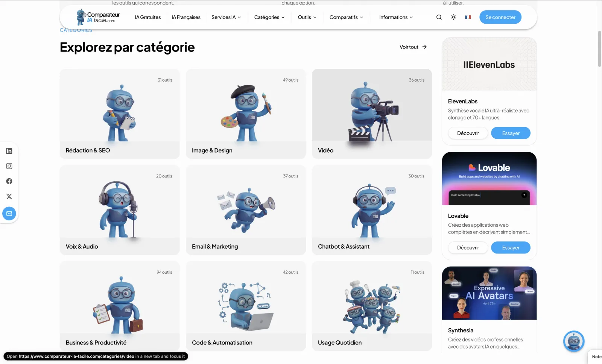Click the Comparateur IA facile logo

click(98, 17)
